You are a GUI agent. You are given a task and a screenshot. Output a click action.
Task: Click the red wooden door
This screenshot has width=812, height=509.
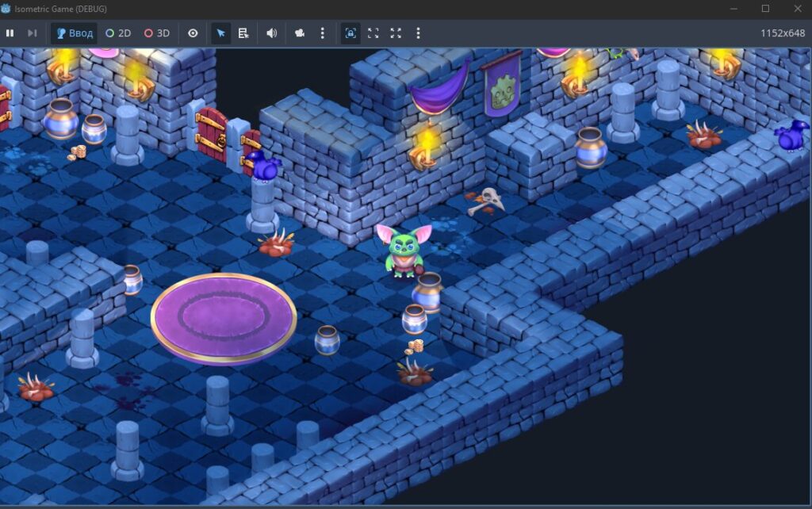tap(212, 135)
